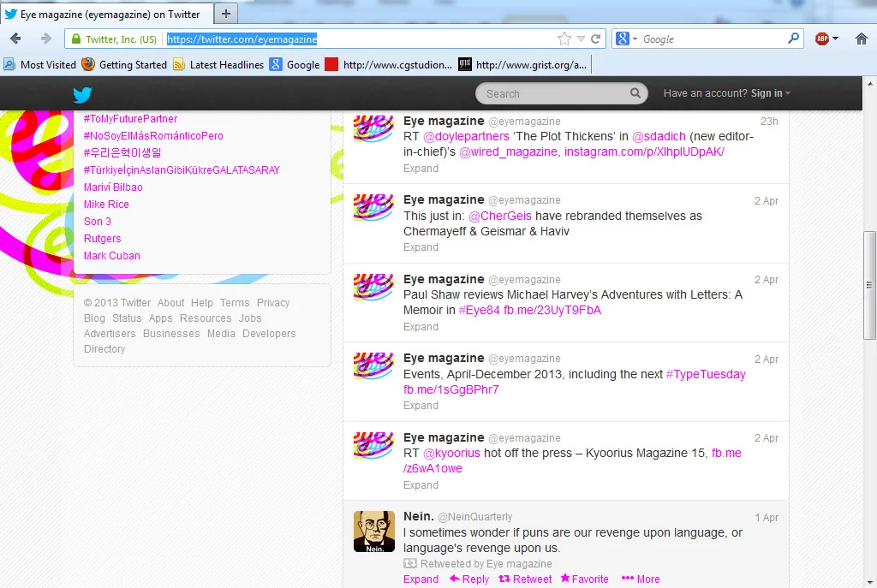Open the Mike Rice trend
Viewport: 877px width, 588px height.
point(106,204)
